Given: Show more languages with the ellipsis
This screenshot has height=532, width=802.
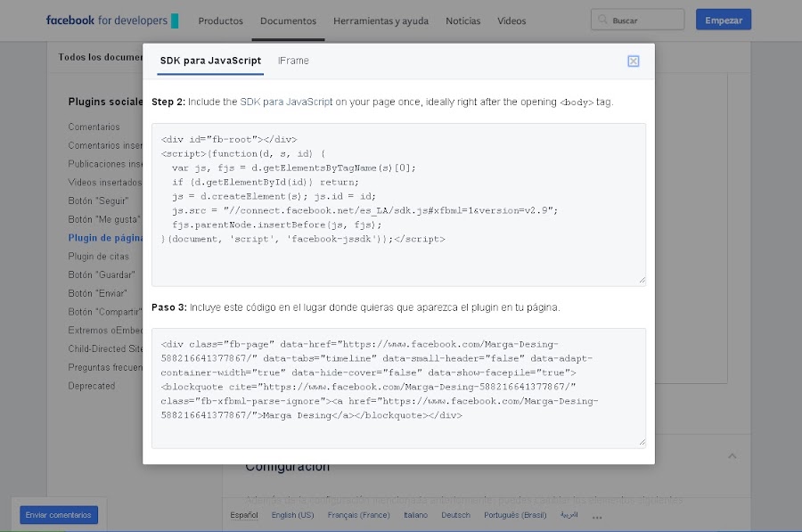Looking at the screenshot, I should click(597, 517).
